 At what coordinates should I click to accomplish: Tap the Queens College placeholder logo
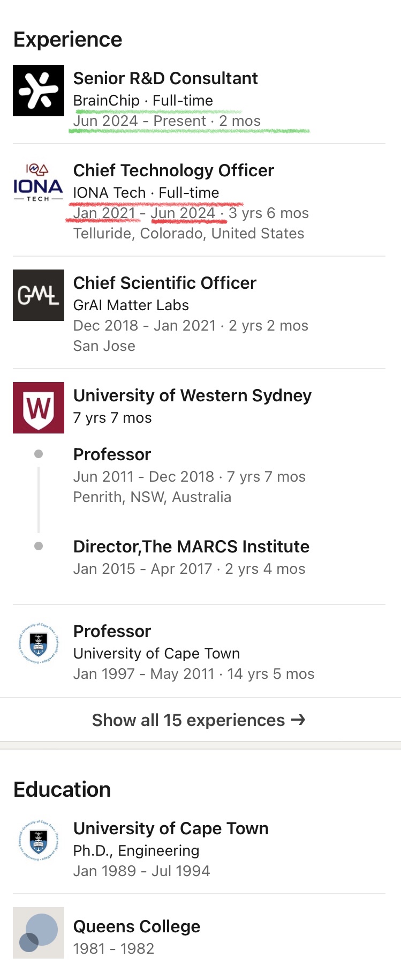[39, 933]
